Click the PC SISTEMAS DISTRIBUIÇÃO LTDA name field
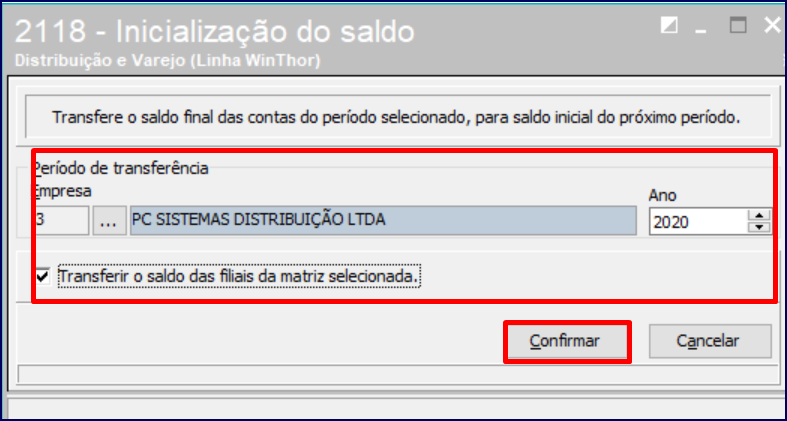 (383, 220)
